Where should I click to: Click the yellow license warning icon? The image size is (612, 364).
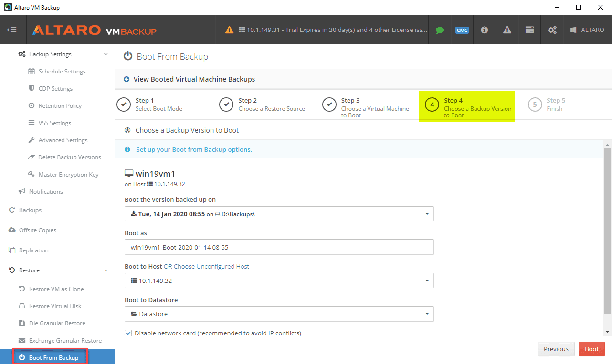[x=230, y=30]
